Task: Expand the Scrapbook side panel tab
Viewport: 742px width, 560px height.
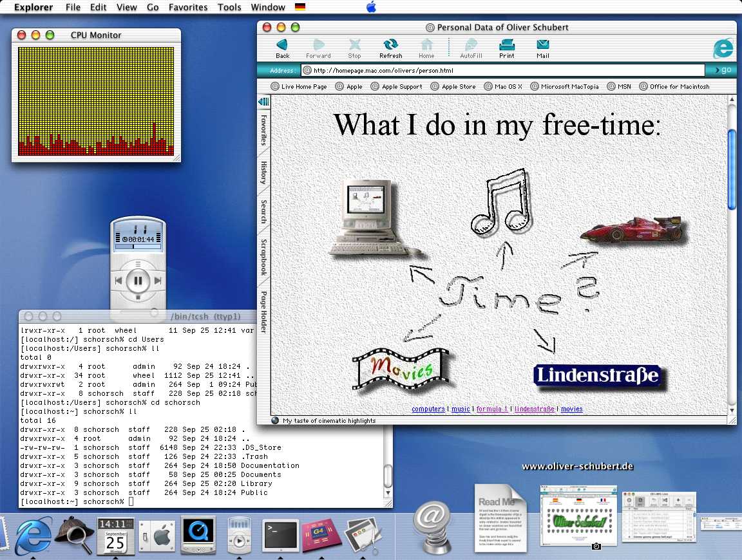Action: coord(263,257)
